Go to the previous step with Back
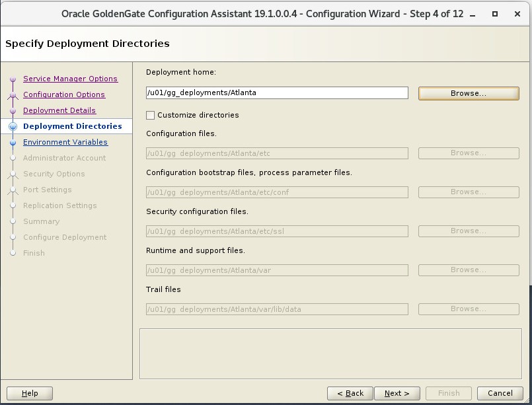 pos(350,394)
